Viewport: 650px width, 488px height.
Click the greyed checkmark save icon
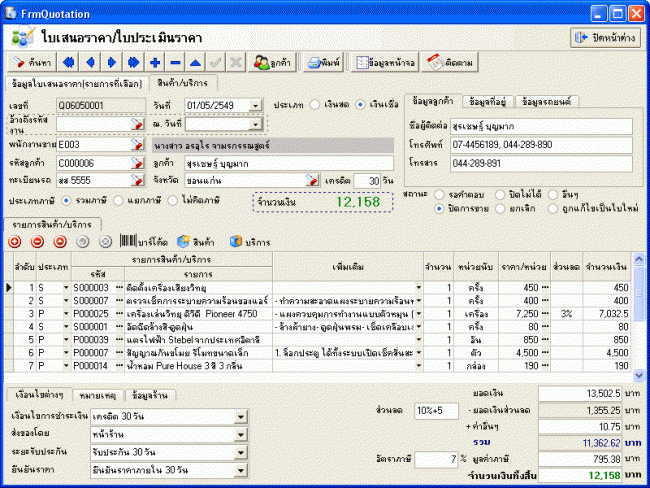216,63
